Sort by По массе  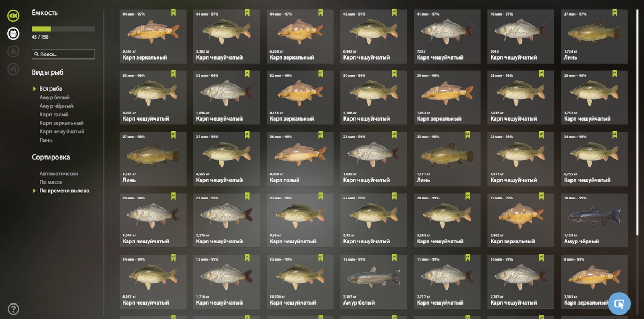point(50,182)
